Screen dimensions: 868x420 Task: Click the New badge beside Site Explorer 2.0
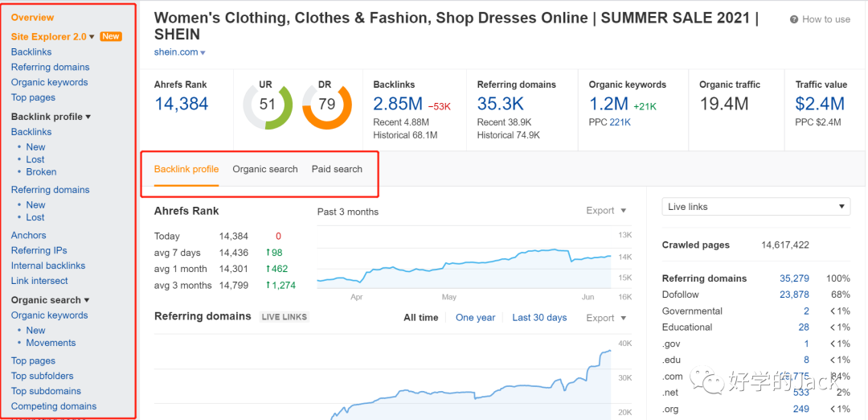(x=111, y=36)
